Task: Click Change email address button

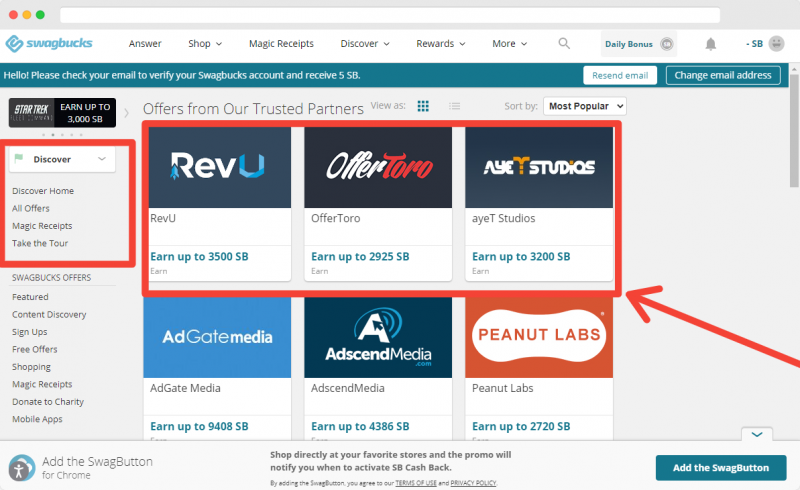Action: pyautogui.click(x=723, y=76)
